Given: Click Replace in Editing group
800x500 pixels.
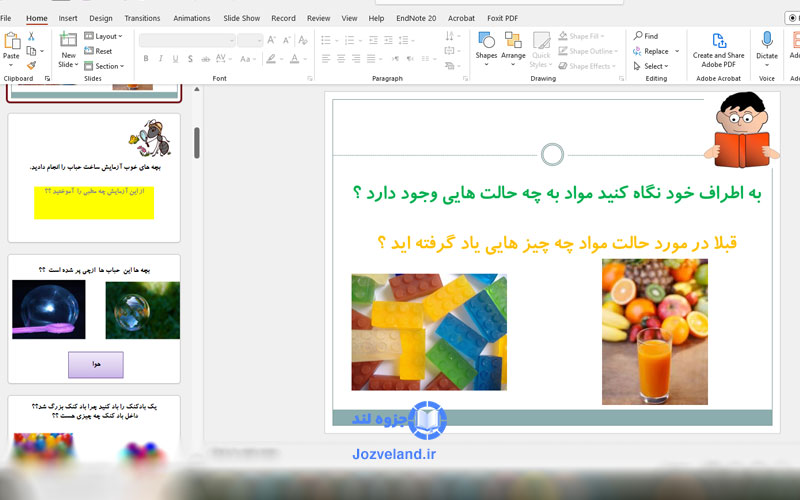Looking at the screenshot, I should [656, 51].
